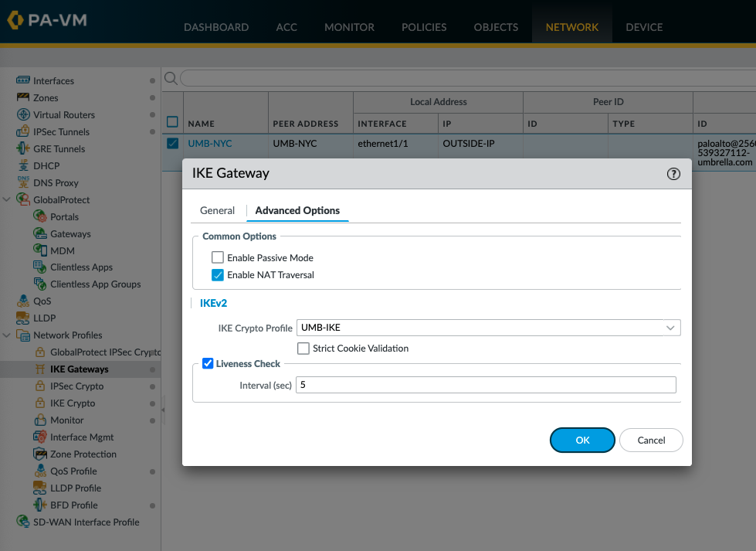Cancel the IKE Gateway dialog
Image resolution: width=756 pixels, height=551 pixels.
click(x=651, y=440)
